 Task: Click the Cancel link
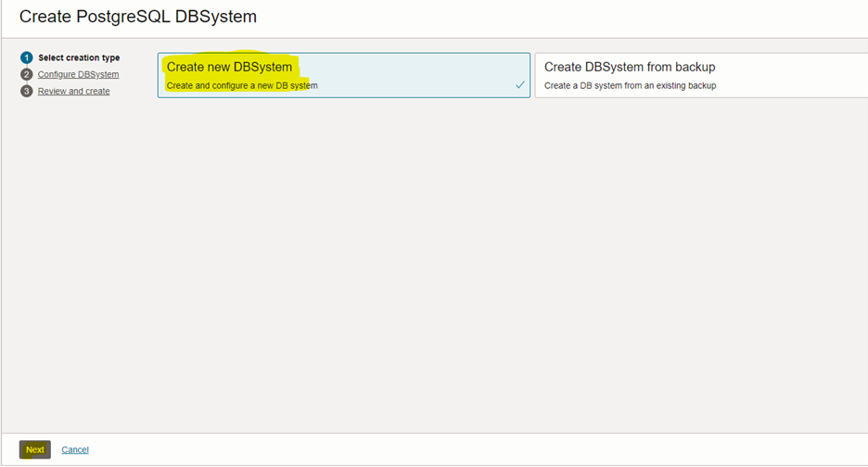tap(75, 449)
